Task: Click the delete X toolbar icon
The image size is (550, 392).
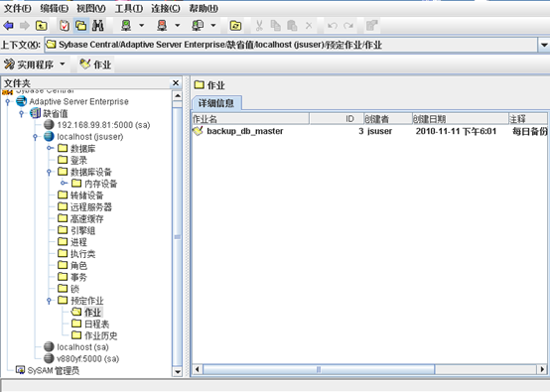Action: [x=309, y=26]
